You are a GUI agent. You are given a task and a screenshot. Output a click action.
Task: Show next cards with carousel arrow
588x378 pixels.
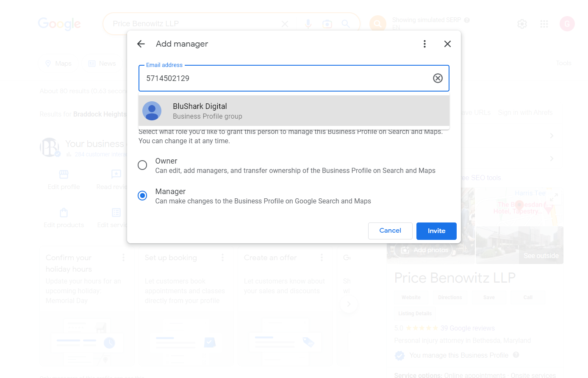point(349,304)
